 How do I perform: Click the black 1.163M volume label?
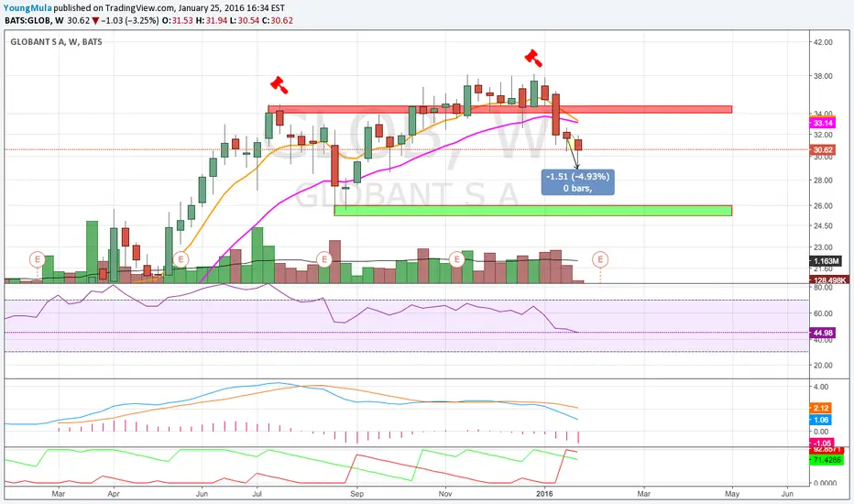[x=827, y=261]
